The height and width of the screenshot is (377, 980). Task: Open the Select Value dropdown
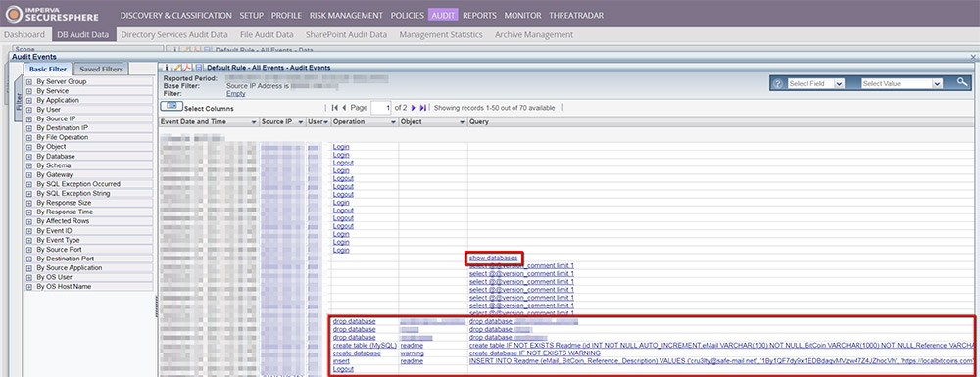(902, 83)
